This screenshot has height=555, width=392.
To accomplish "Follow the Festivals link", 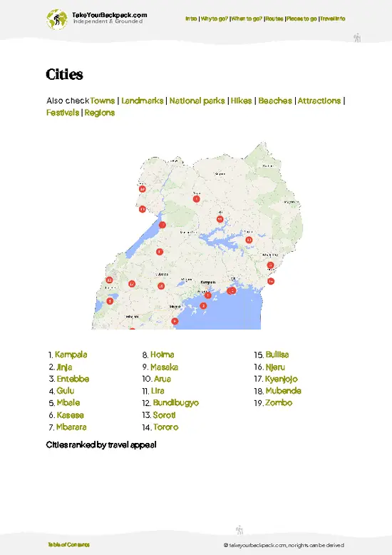I will click(63, 113).
